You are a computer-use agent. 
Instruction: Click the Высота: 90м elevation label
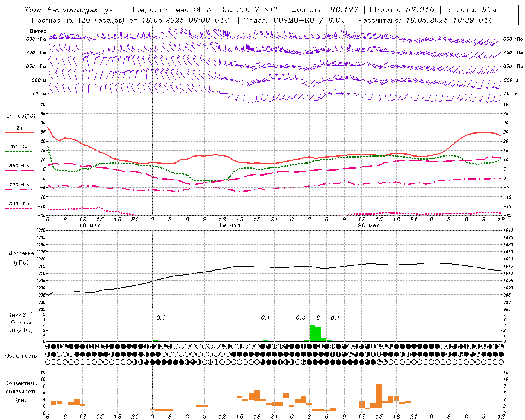pyautogui.click(x=471, y=10)
